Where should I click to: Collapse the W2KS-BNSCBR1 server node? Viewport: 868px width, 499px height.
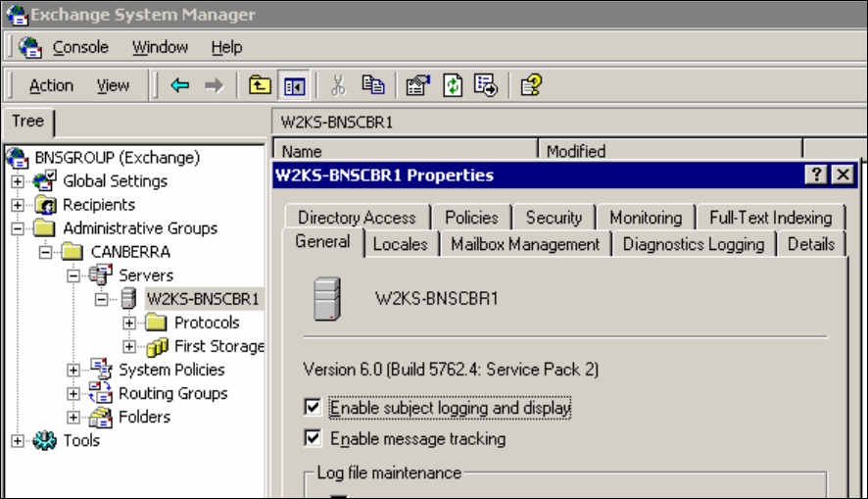tap(101, 300)
